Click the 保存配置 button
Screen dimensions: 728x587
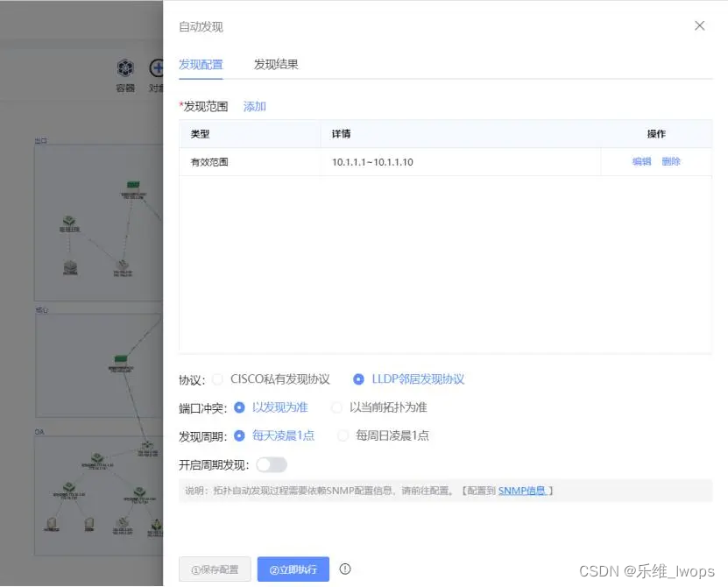coord(215,569)
